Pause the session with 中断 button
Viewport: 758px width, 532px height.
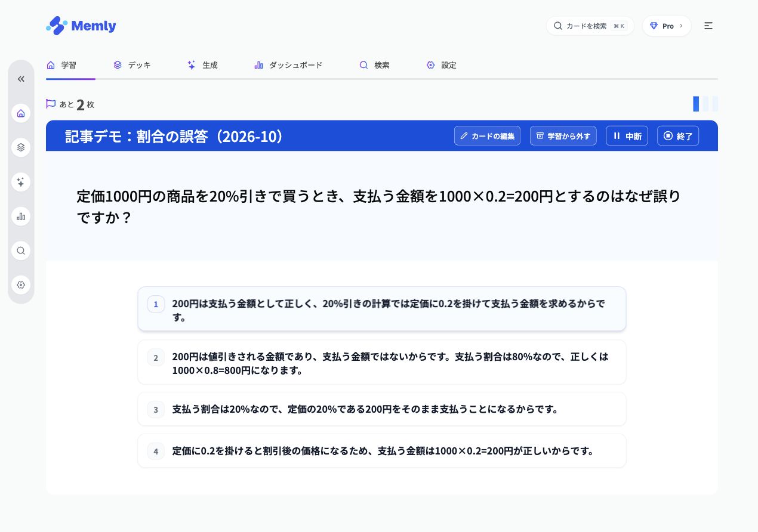click(x=627, y=136)
